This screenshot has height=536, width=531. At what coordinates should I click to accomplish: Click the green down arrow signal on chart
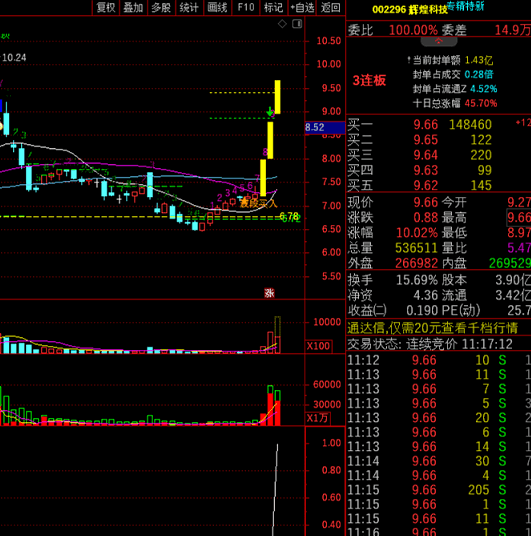click(270, 111)
